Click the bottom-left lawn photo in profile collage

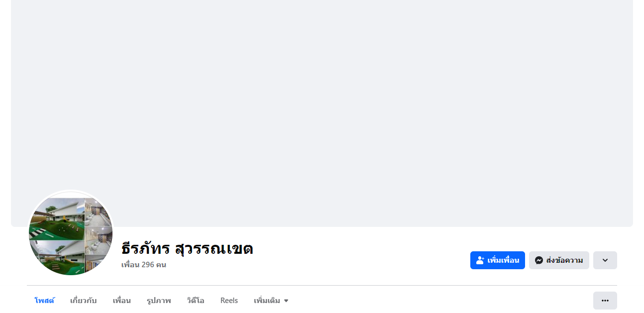pyautogui.click(x=56, y=257)
